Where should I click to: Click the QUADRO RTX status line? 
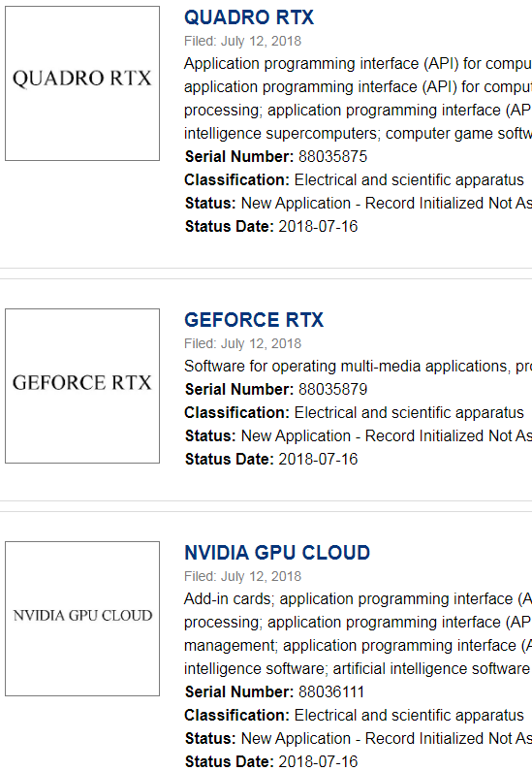click(359, 203)
